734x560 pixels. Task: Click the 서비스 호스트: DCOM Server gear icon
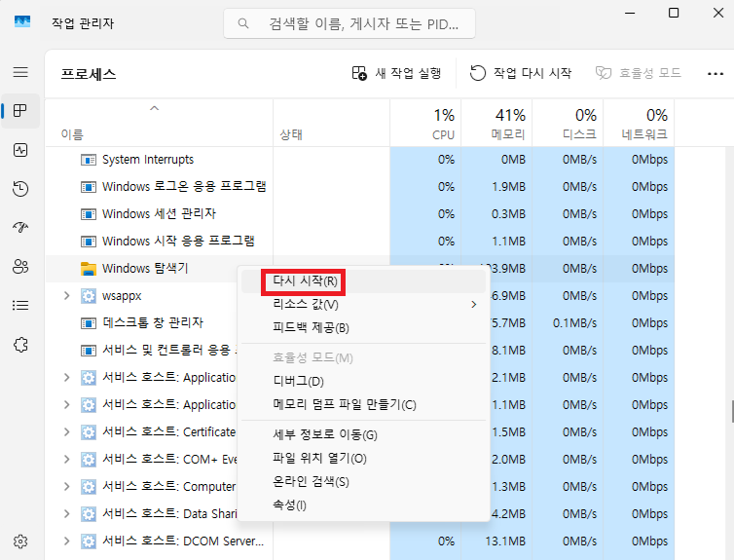[x=89, y=541]
